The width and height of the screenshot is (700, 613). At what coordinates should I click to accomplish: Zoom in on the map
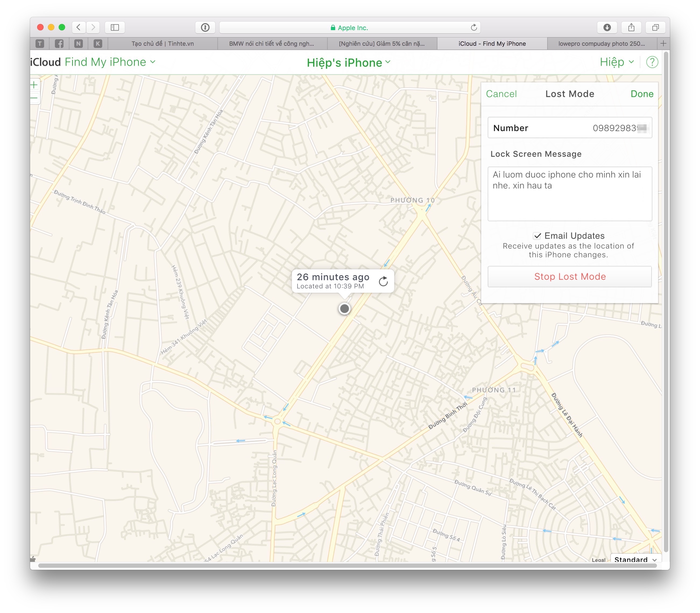click(34, 85)
